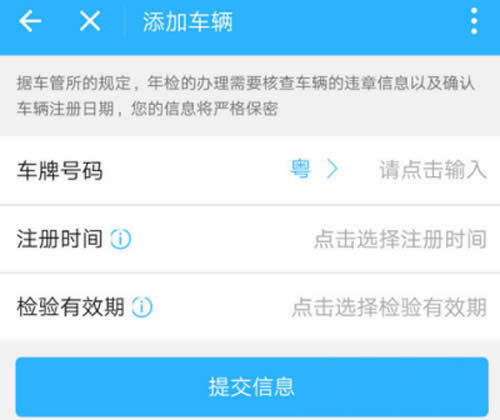The width and height of the screenshot is (500, 420).
Task: Submit with the 提交信息 button
Action: pos(252,387)
